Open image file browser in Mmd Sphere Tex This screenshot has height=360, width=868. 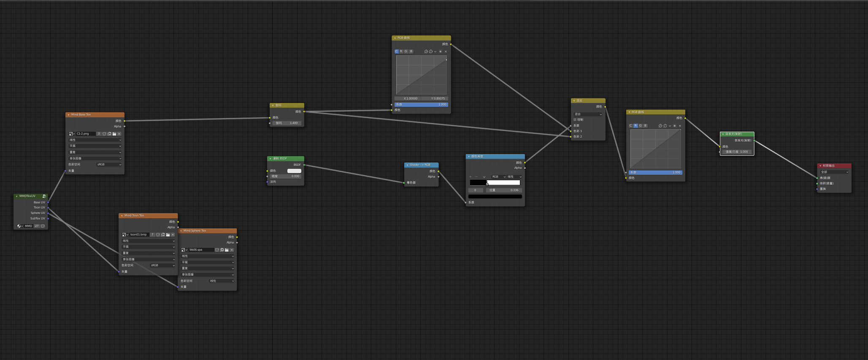pos(227,250)
